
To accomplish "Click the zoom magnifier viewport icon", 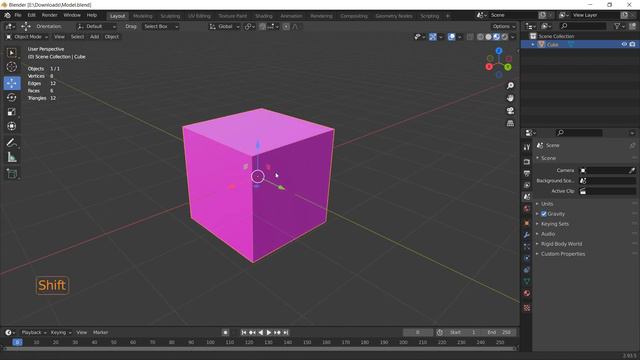I will pyautogui.click(x=510, y=86).
